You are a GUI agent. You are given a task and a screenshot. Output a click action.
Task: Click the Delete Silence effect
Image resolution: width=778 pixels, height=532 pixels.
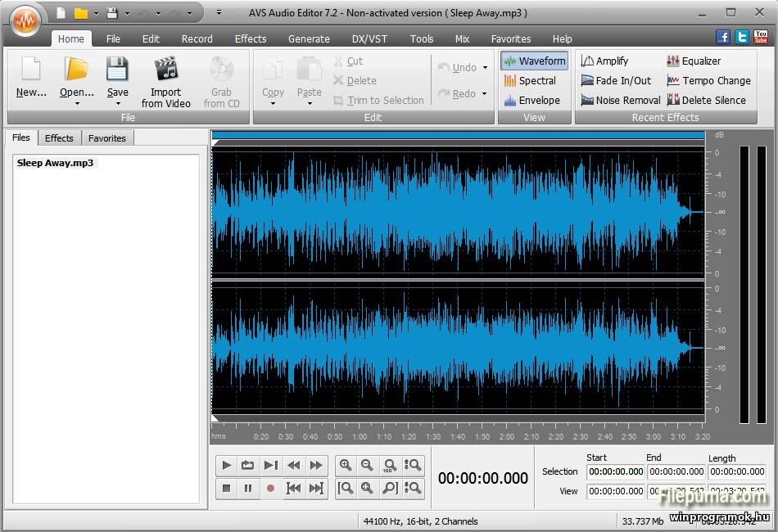click(706, 100)
